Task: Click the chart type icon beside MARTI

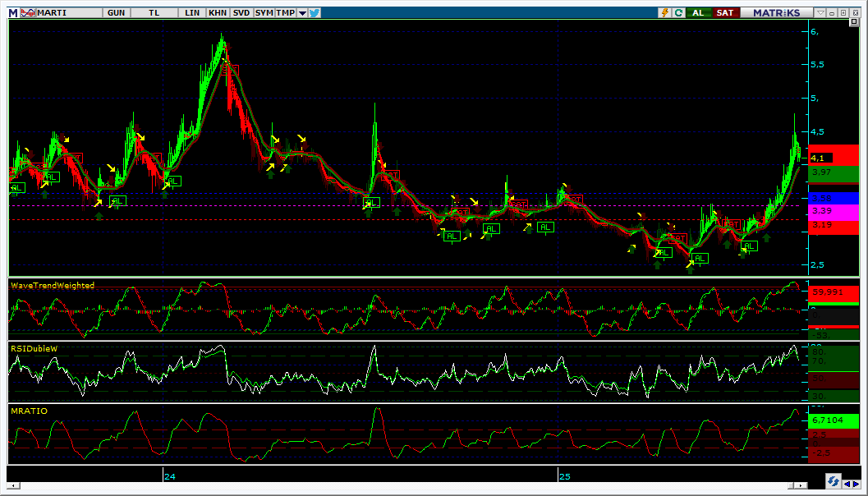Action: [x=28, y=13]
